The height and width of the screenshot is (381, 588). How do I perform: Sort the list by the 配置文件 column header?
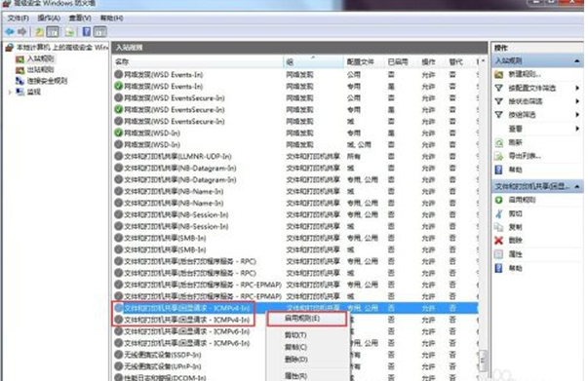pos(364,61)
